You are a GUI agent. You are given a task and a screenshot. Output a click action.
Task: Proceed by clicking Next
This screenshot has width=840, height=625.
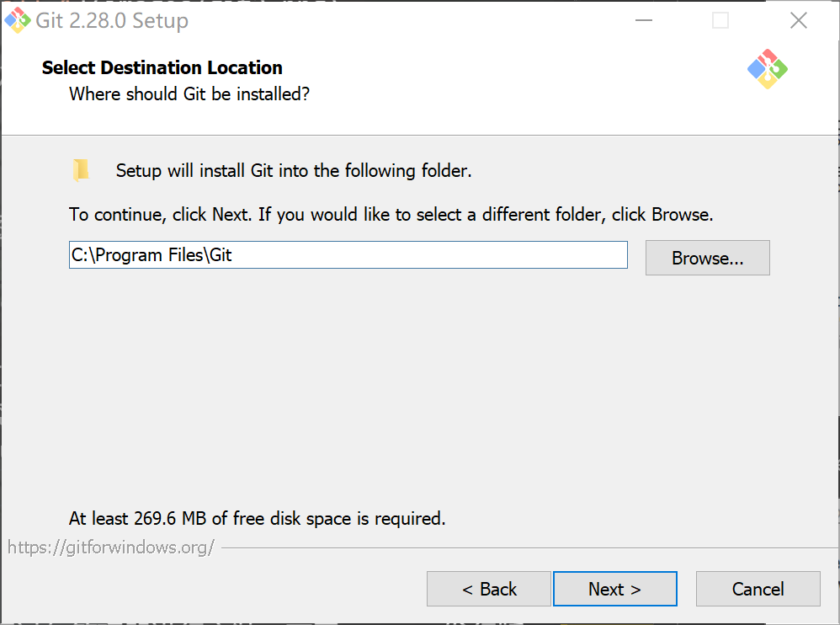[x=614, y=589]
